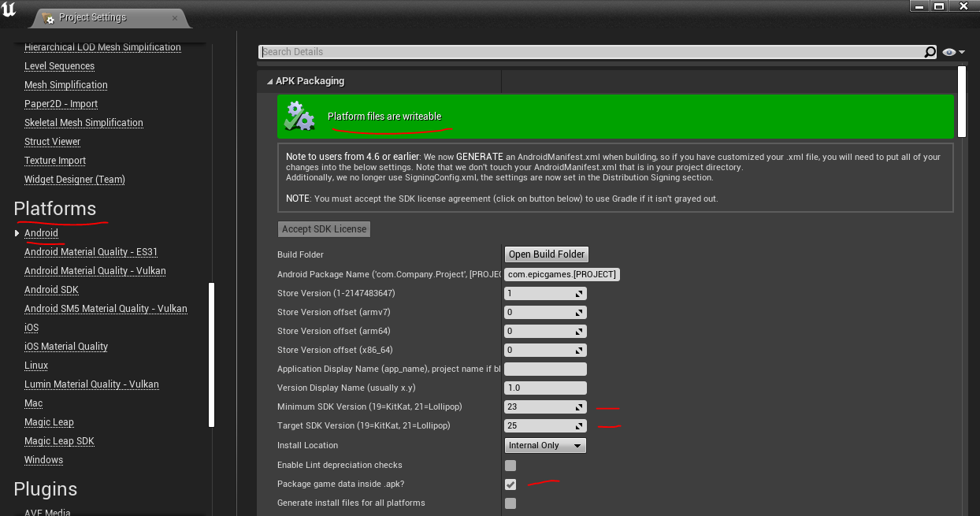Click the Platform files writeable gear icon
Image resolution: width=980 pixels, height=516 pixels.
coord(299,116)
